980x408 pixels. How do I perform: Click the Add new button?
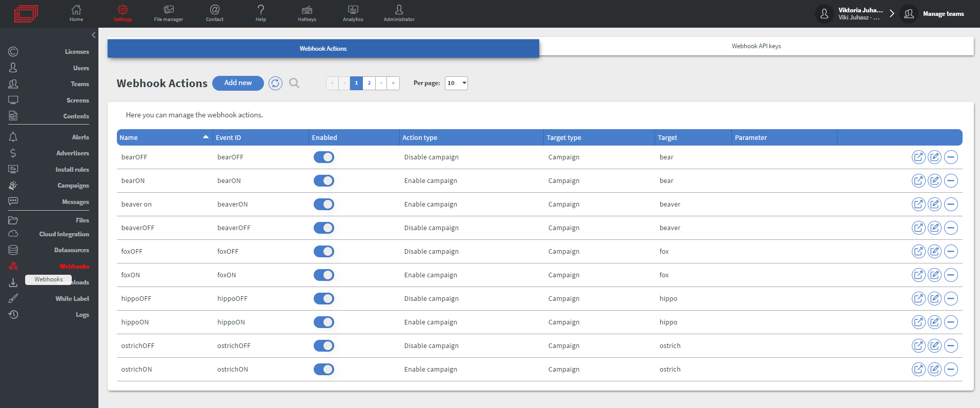pyautogui.click(x=238, y=83)
